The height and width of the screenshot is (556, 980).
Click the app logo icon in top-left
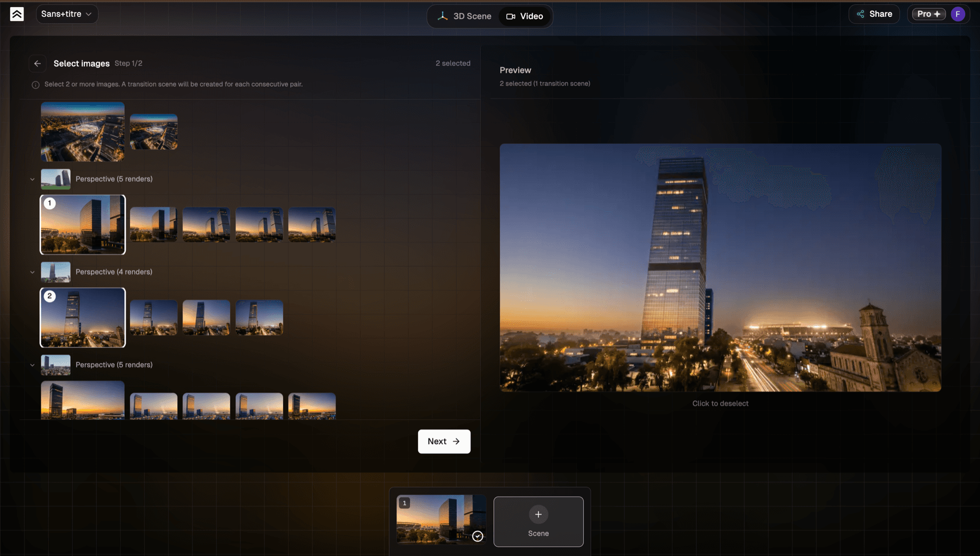[x=17, y=14]
